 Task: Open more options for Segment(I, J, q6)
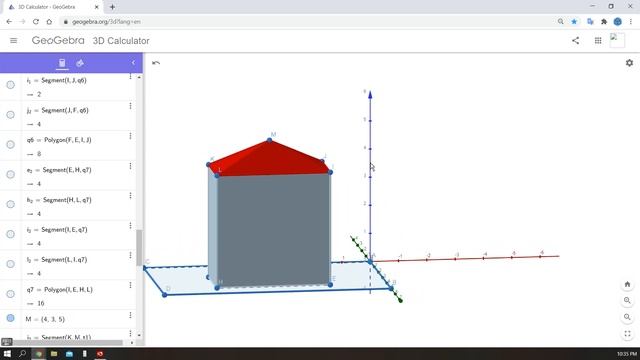130,76
